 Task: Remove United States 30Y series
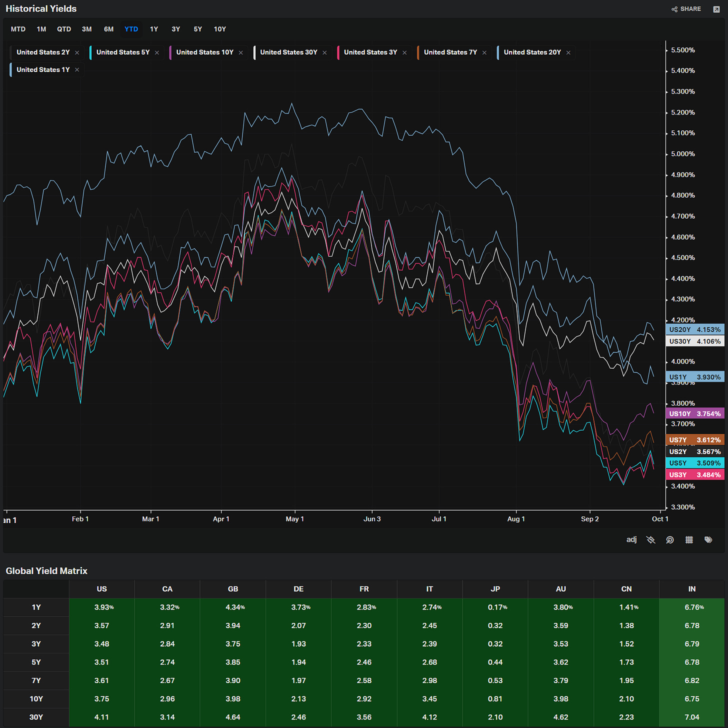tap(325, 52)
